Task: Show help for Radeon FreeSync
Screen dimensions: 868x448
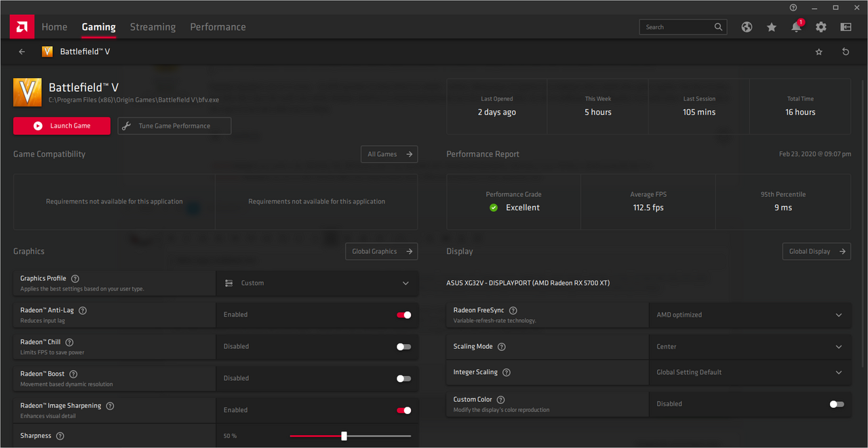Action: tap(513, 310)
